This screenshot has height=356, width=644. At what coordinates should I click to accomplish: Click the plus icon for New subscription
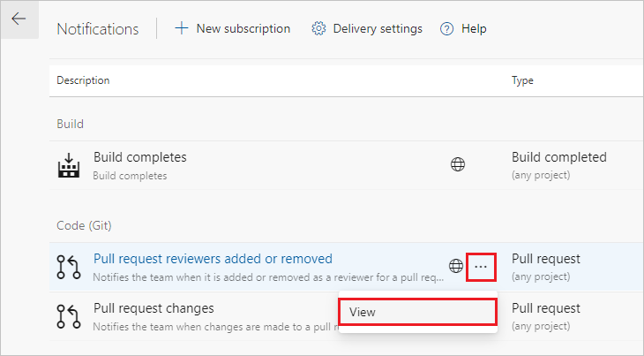point(182,28)
